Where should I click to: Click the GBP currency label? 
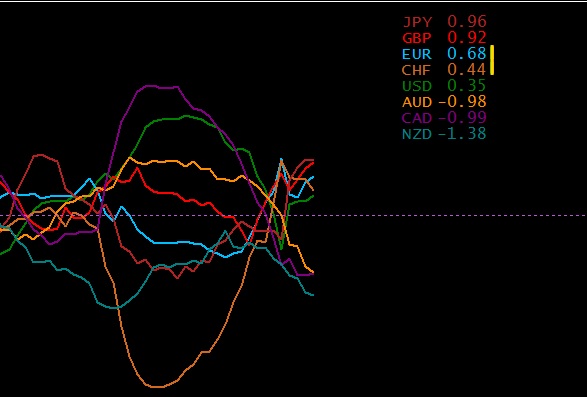(417, 38)
